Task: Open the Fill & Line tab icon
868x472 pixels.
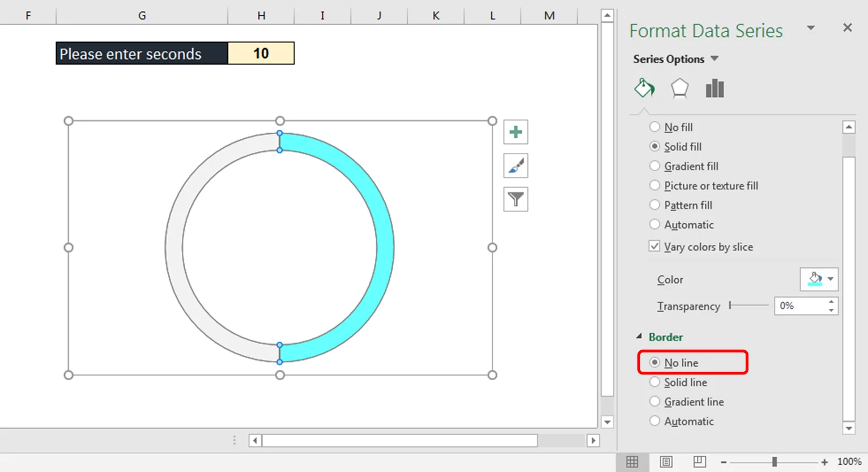Action: coord(644,88)
